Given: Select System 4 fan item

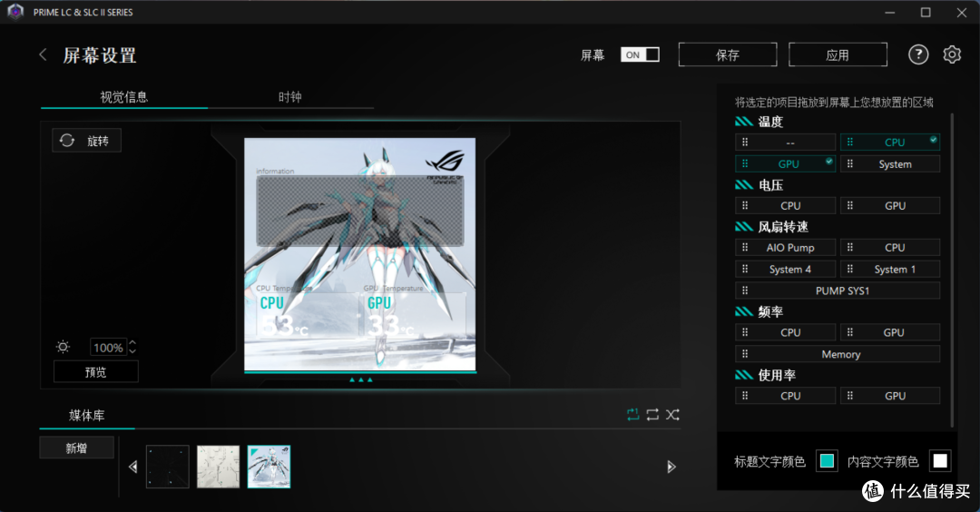Looking at the screenshot, I should point(785,269).
